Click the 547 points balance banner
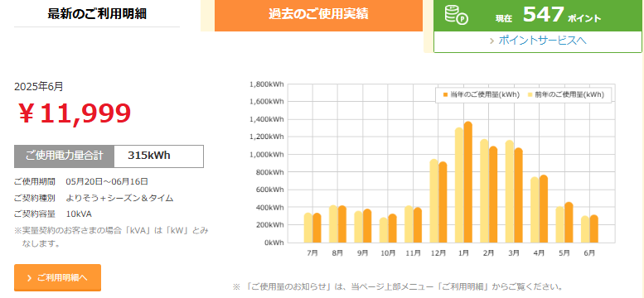 pyautogui.click(x=538, y=16)
